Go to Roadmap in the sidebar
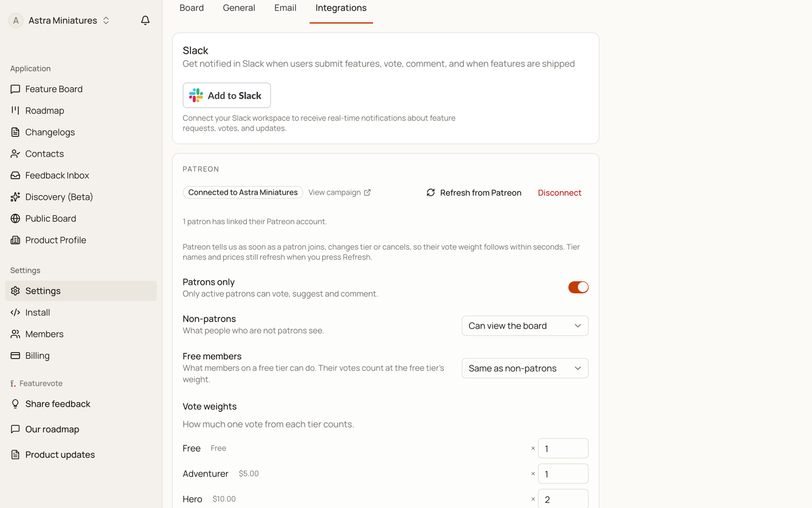Screen dimensions: 812x508 [x=81, y=110]
